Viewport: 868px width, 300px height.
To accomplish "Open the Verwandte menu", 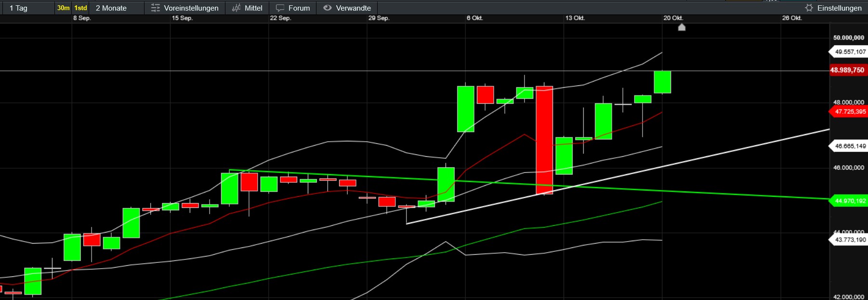I will pyautogui.click(x=353, y=8).
